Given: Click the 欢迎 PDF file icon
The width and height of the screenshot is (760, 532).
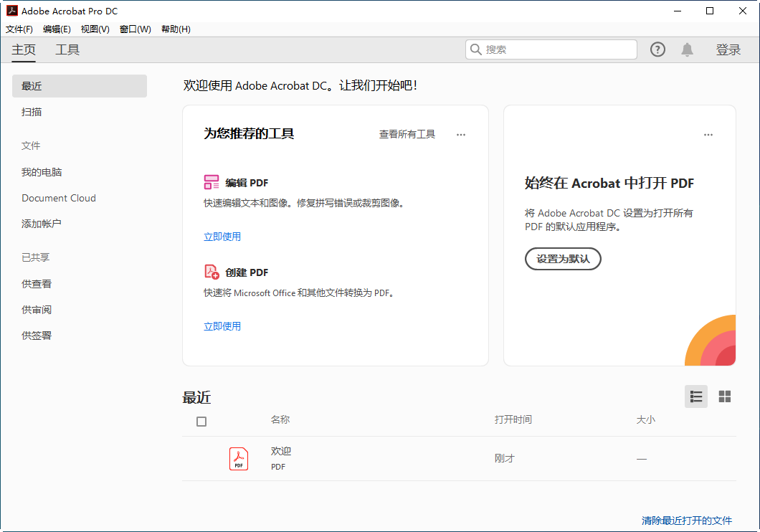Looking at the screenshot, I should point(239,458).
